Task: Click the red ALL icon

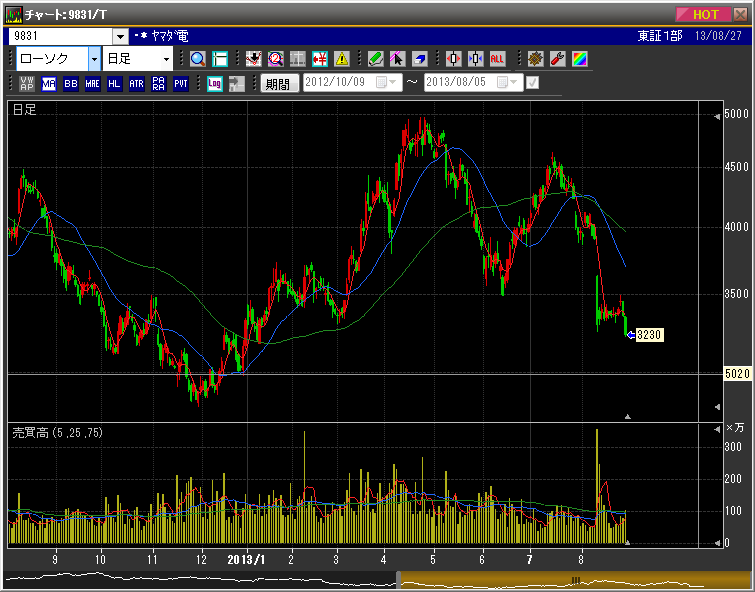Action: tap(498, 59)
